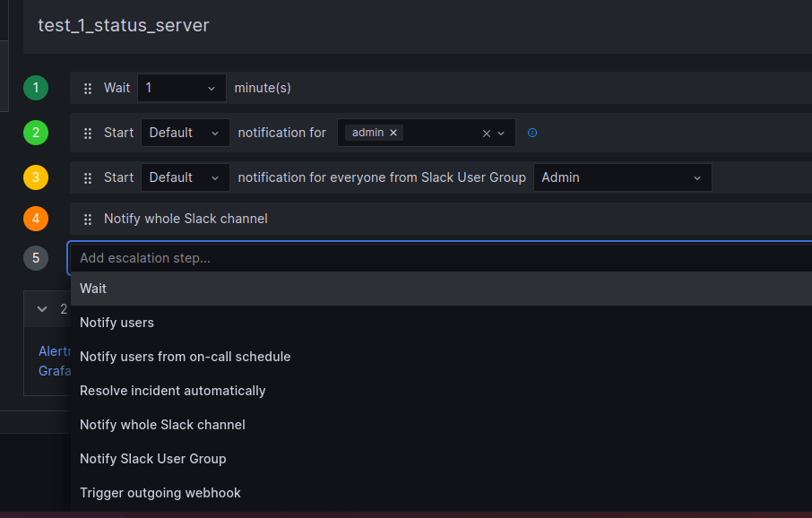
Task: Open the Slack User Group dropdown showing Admin
Action: [623, 177]
